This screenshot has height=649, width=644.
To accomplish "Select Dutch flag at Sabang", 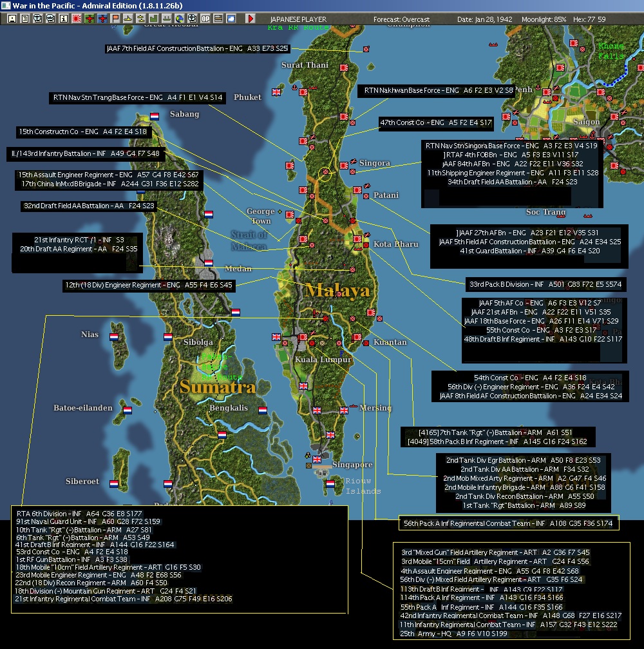I will [155, 116].
